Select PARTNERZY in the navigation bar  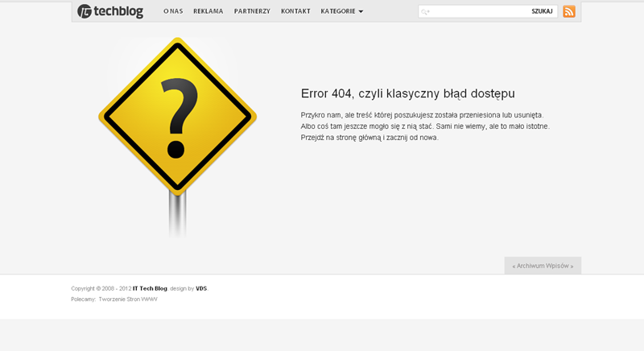point(252,11)
